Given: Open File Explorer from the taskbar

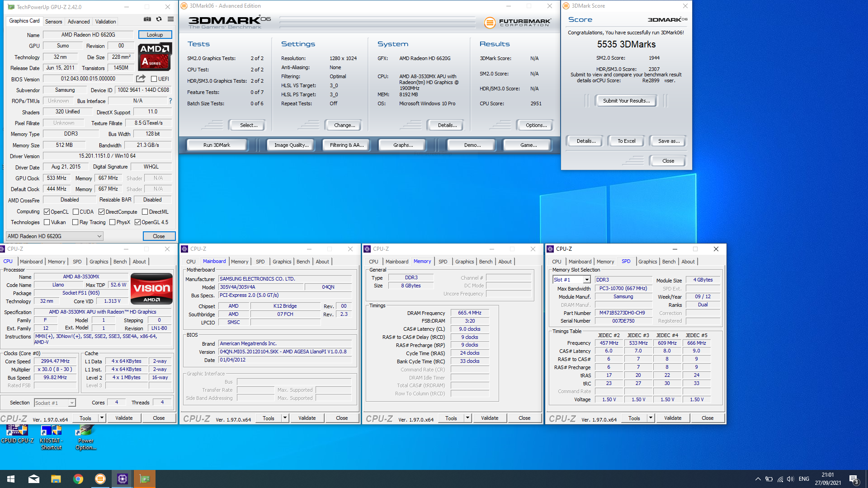Looking at the screenshot, I should [x=56, y=479].
